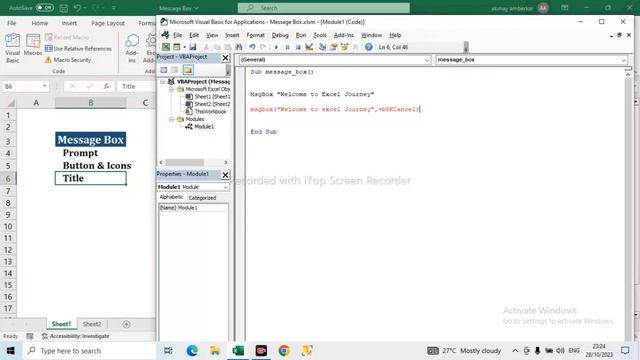Screen dimensions: 640x360
Task: Open the VBA File menu
Action: pyautogui.click(x=178, y=35)
